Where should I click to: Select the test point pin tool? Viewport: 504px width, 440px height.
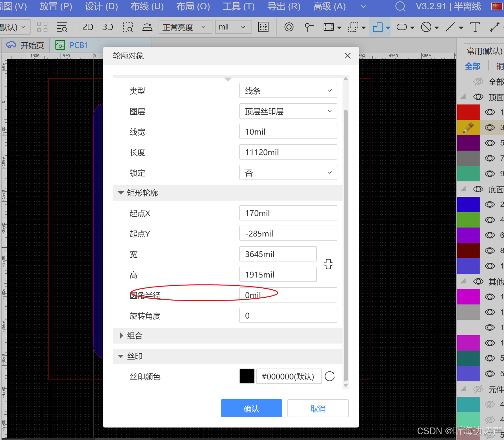coord(309,27)
